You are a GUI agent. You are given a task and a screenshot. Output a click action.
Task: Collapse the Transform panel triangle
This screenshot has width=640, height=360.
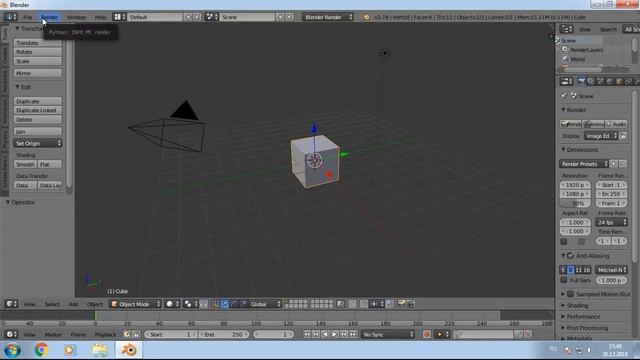pos(17,28)
